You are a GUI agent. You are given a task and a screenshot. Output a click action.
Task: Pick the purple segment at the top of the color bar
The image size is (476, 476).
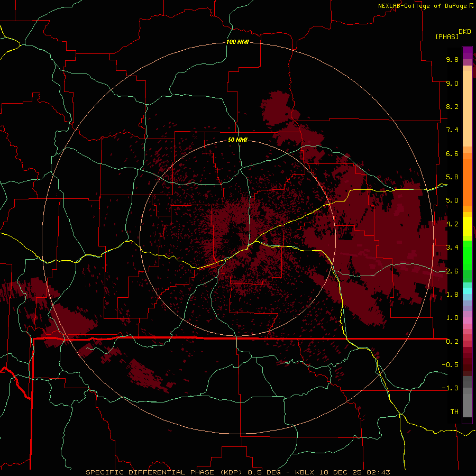(x=467, y=53)
